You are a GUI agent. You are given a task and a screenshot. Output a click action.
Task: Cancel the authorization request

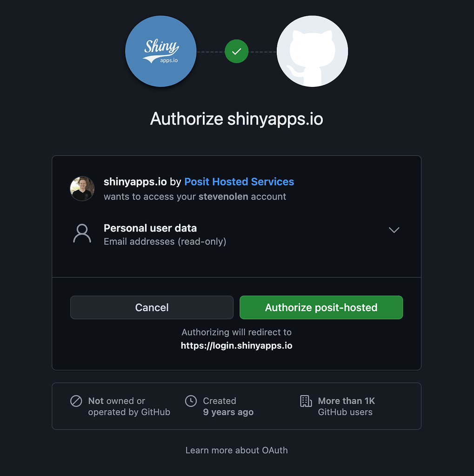pyautogui.click(x=152, y=307)
